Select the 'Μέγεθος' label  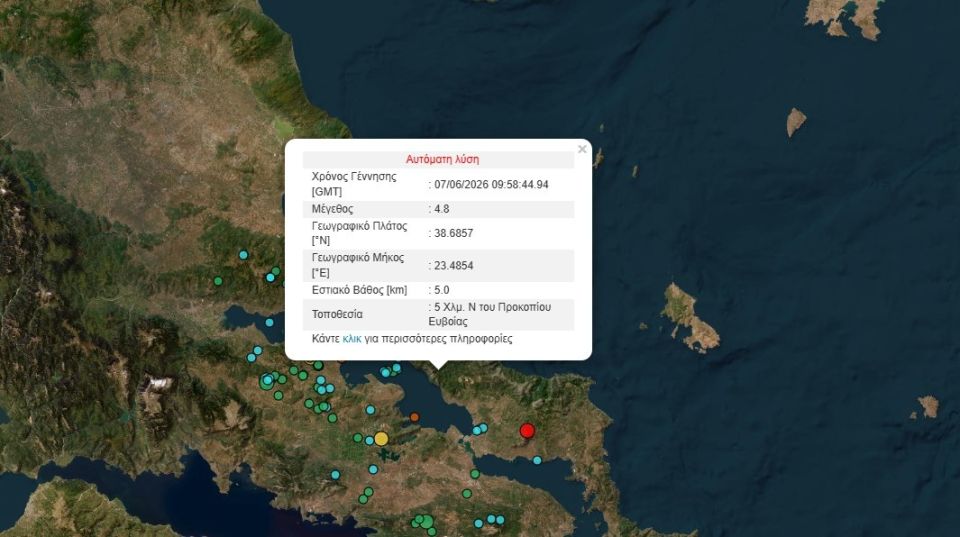tap(332, 209)
